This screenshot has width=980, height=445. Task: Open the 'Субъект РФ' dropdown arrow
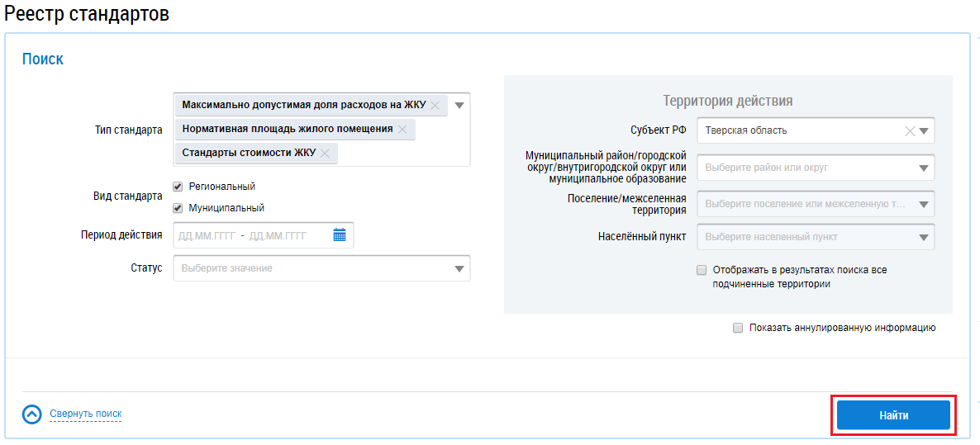925,130
